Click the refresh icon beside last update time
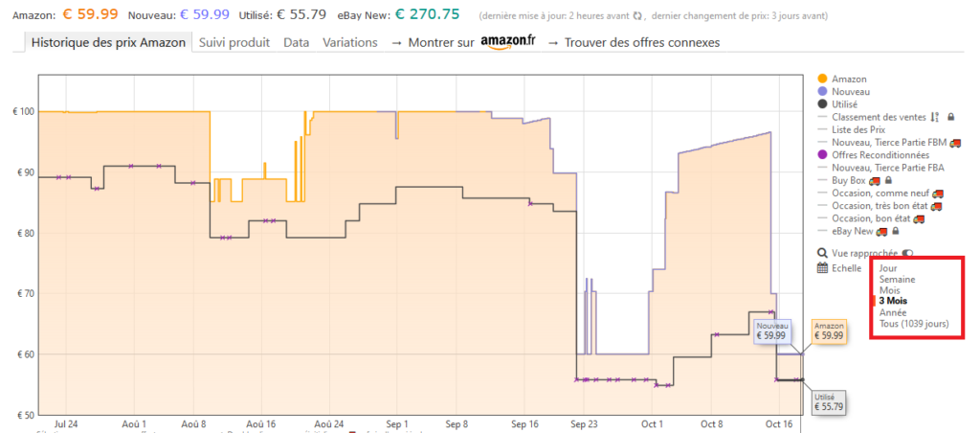This screenshot has width=980, height=433. click(x=637, y=16)
